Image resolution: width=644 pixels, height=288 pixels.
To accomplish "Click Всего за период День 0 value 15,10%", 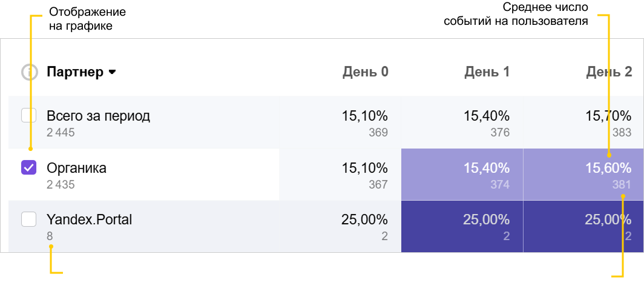I will click(364, 115).
